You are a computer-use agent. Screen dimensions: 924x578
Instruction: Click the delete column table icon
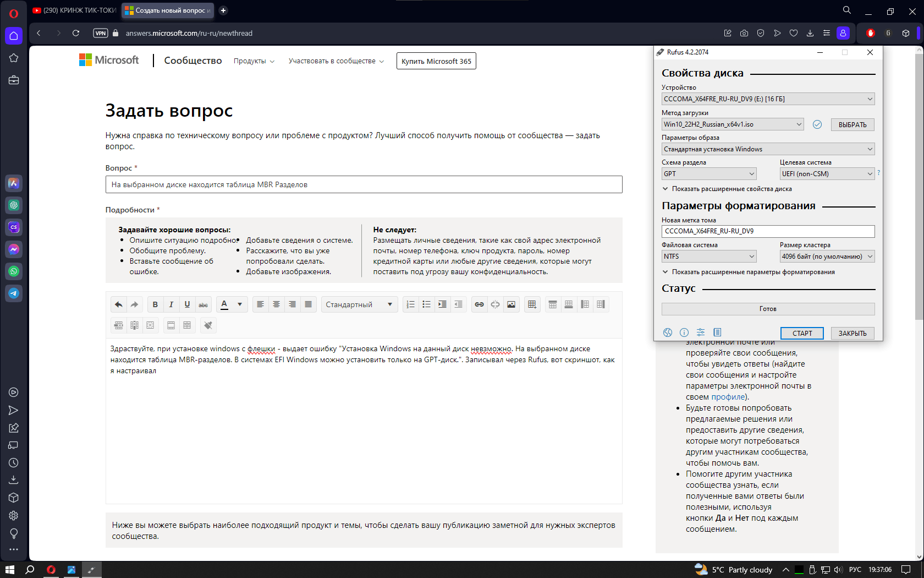[135, 325]
